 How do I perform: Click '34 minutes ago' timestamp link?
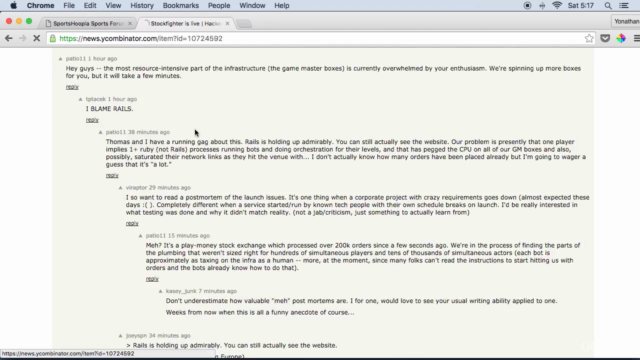pos(170,336)
